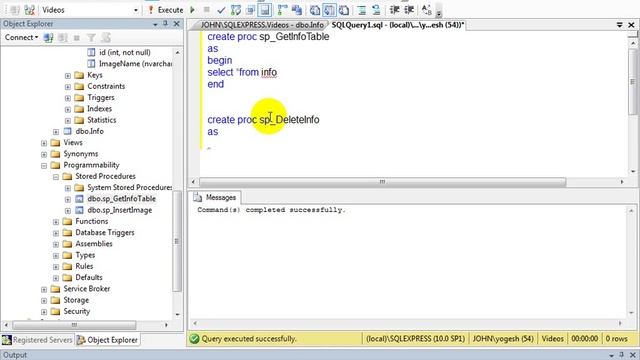Close the Object Explorer panel
640x360 pixels.
[176, 24]
